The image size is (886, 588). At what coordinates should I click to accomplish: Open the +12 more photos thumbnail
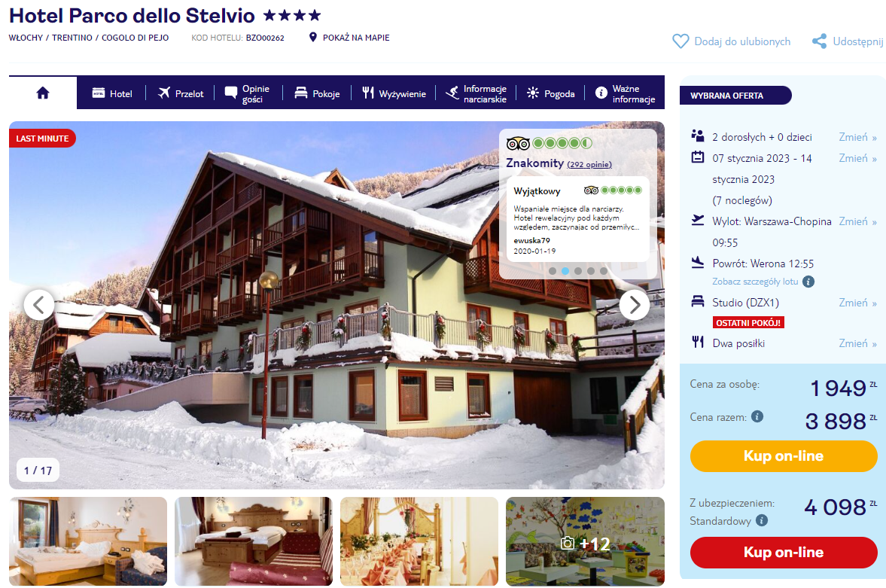pyautogui.click(x=585, y=541)
